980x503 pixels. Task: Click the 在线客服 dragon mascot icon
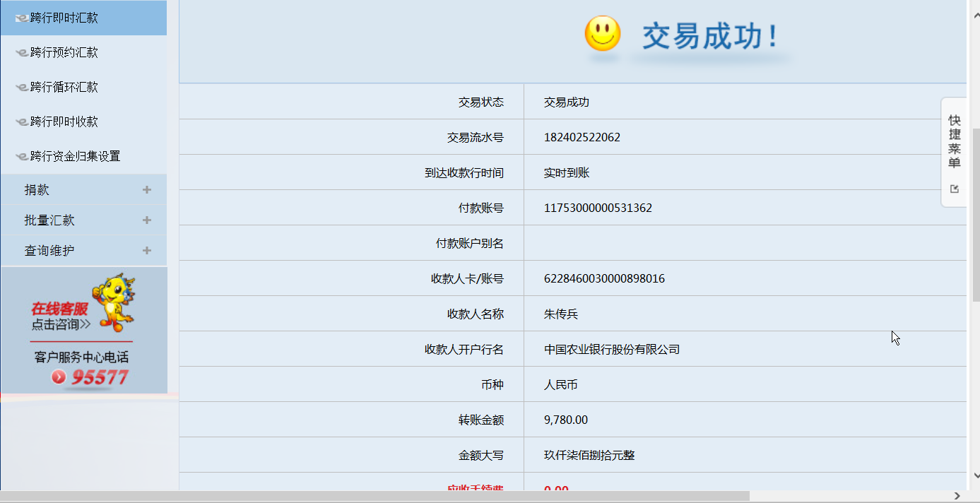click(x=114, y=302)
